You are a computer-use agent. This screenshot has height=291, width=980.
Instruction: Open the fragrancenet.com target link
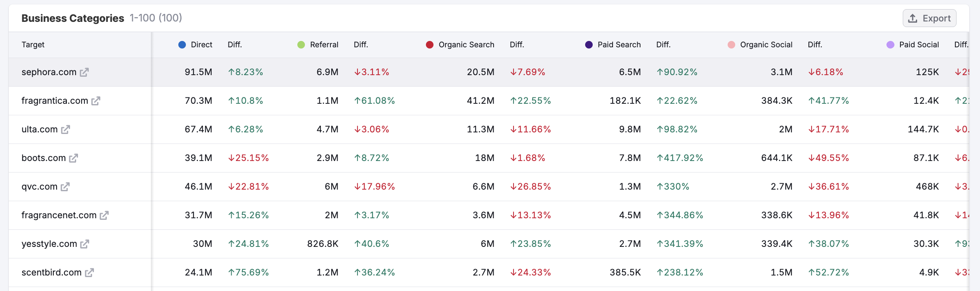pyautogui.click(x=59, y=215)
